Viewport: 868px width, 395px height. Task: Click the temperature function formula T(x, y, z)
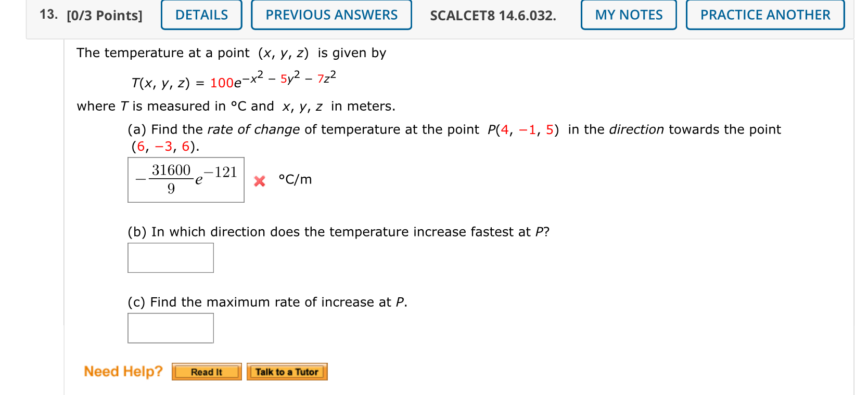(233, 79)
